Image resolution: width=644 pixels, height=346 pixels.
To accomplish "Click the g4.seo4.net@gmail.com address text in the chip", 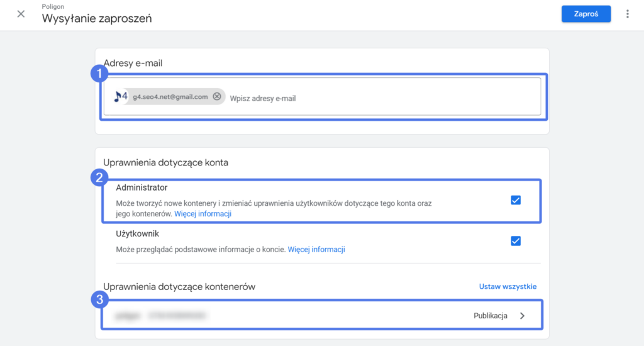I will click(x=170, y=97).
